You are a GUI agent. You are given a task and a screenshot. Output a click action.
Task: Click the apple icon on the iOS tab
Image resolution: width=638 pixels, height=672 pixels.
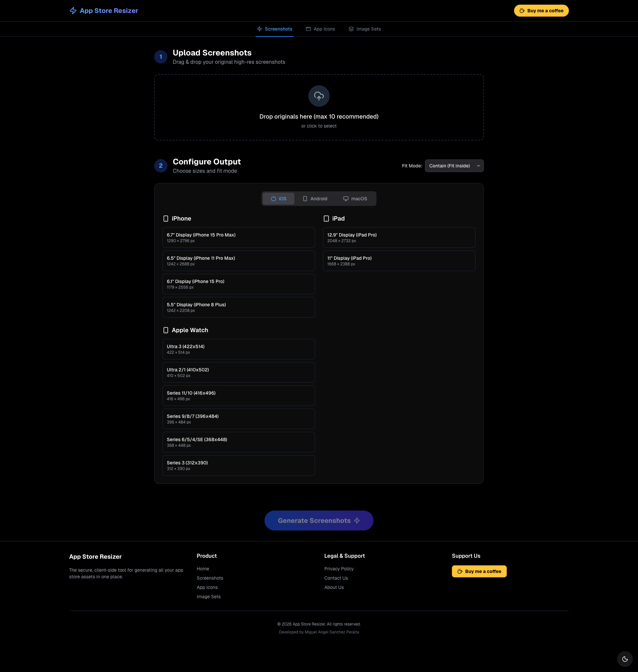[273, 199]
